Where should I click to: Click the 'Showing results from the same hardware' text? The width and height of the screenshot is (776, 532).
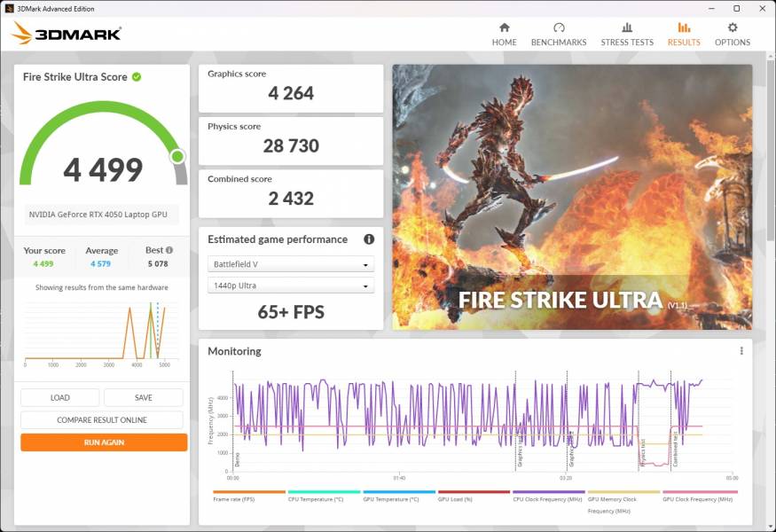(101, 287)
